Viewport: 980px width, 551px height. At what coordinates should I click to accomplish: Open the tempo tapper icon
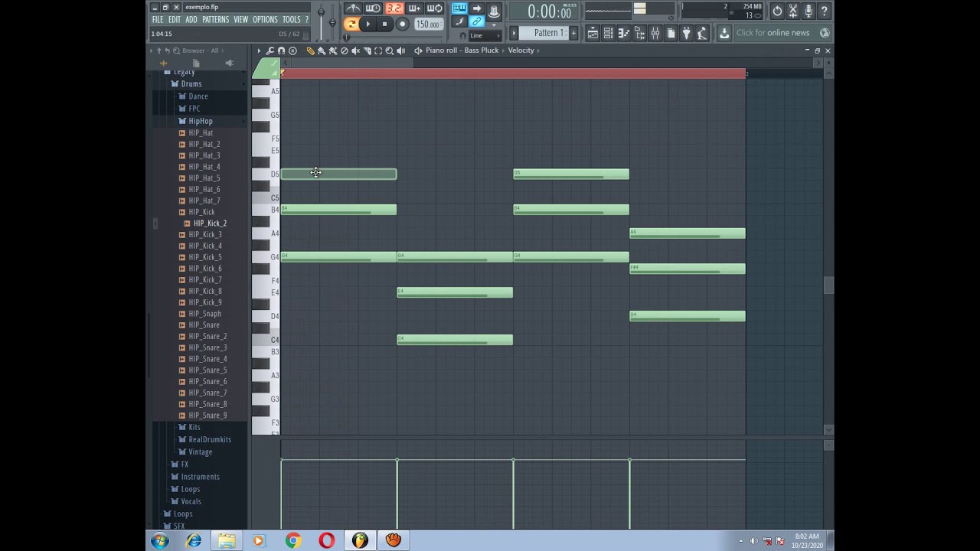click(702, 33)
